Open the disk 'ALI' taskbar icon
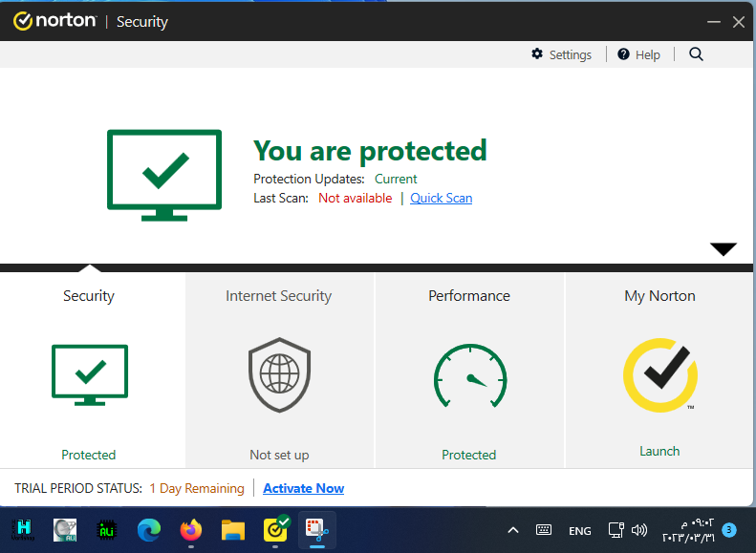This screenshot has width=756, height=553. [x=65, y=530]
